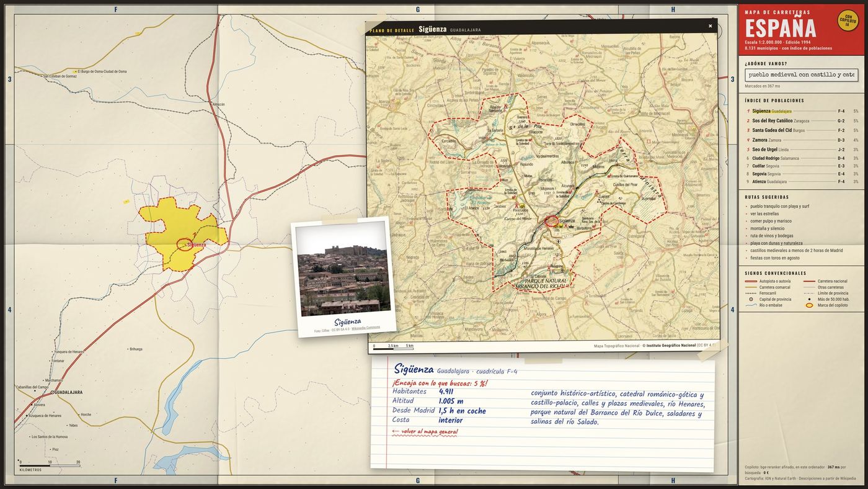Viewport: 868px width, 489px height.
Task: Click the Brihuega label on the main map
Action: [x=136, y=349]
